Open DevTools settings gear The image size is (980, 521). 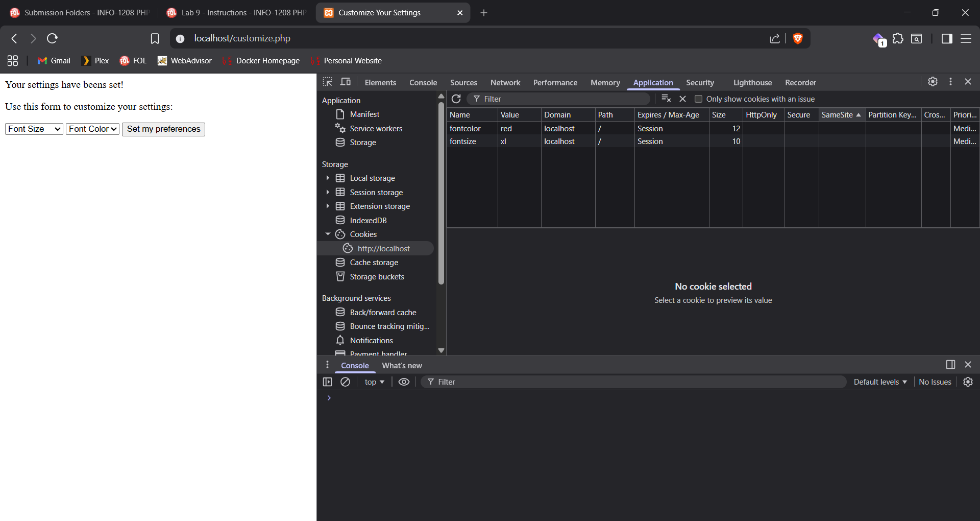933,82
